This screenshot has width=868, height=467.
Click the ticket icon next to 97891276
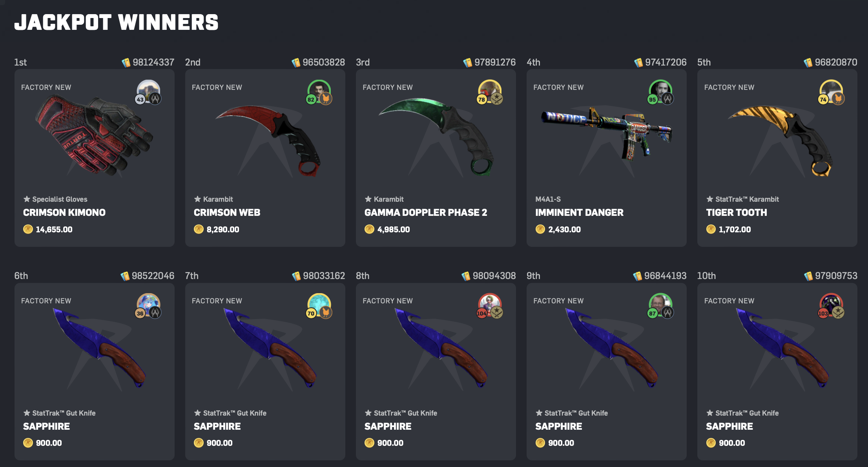468,62
